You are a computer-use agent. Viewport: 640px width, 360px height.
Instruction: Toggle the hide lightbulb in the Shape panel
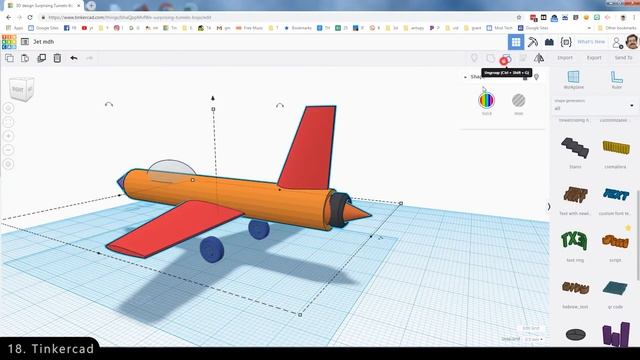[536, 77]
